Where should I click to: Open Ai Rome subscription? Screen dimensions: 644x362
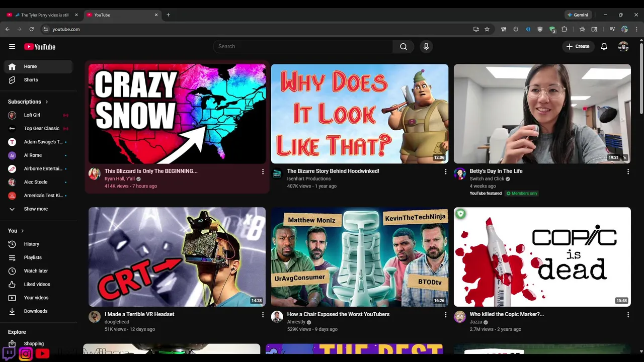point(38,155)
